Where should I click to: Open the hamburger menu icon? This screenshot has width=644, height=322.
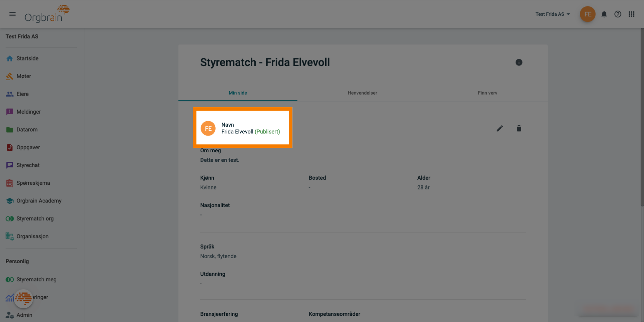click(x=13, y=14)
